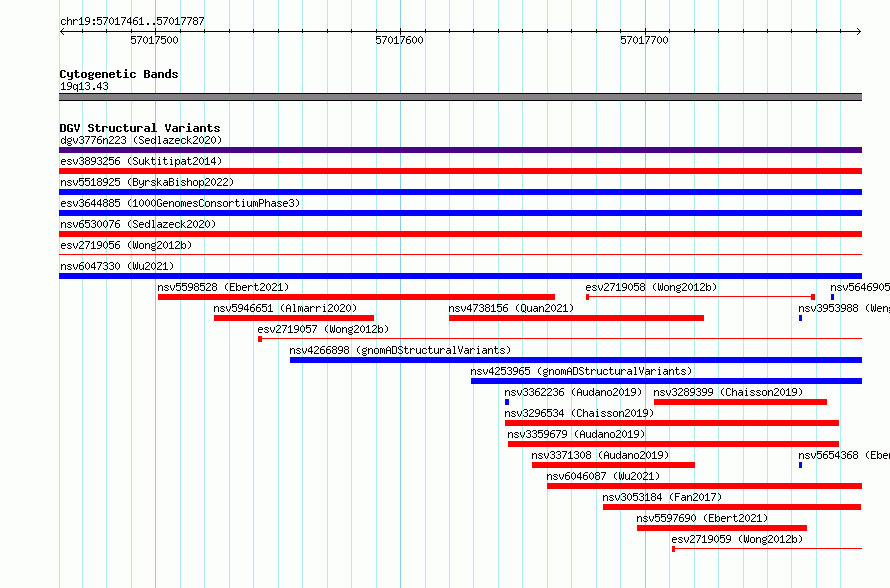The image size is (890, 588).
Task: Click the dgv3776n223 (Sedlazeck2020) variant label
Action: pos(141,140)
